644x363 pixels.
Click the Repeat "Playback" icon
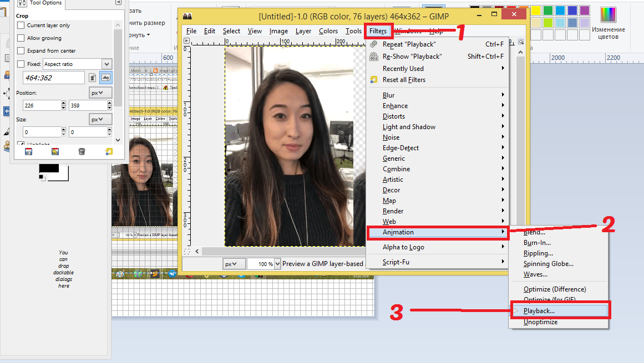pos(374,44)
